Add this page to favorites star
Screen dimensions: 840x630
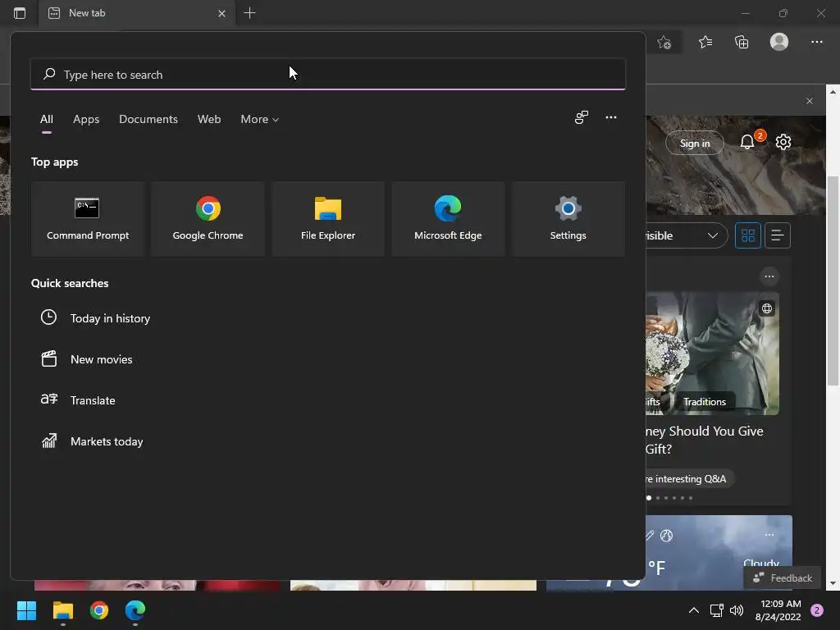[x=664, y=42]
